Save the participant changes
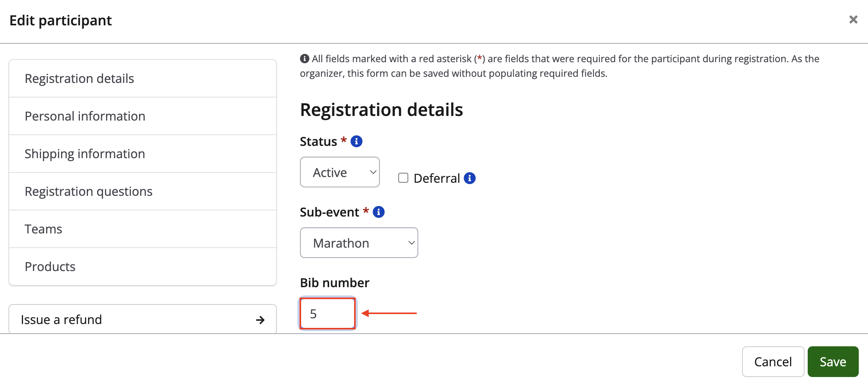 (833, 362)
